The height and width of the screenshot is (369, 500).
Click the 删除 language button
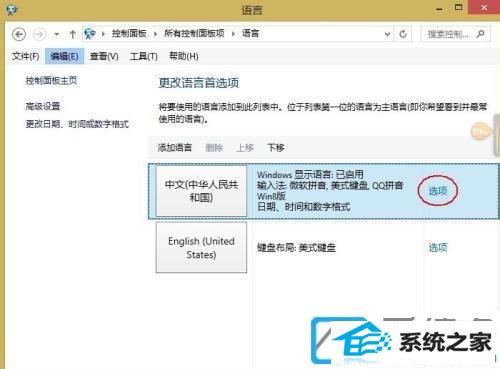(x=214, y=147)
